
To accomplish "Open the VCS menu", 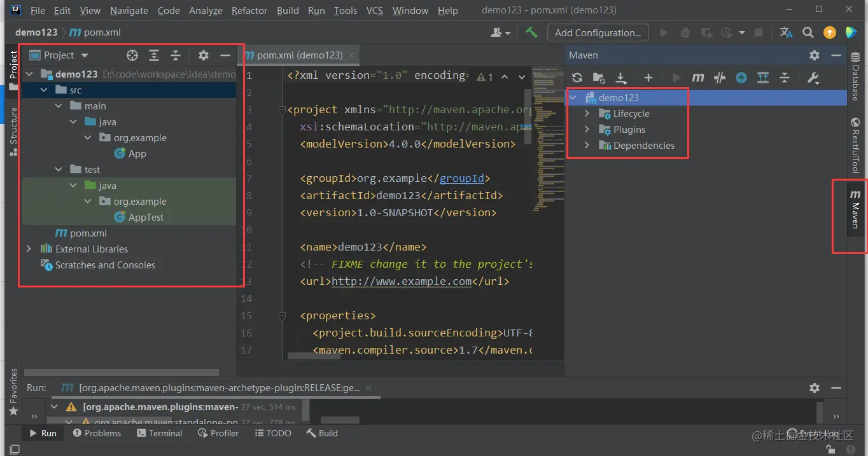I will tap(374, 11).
